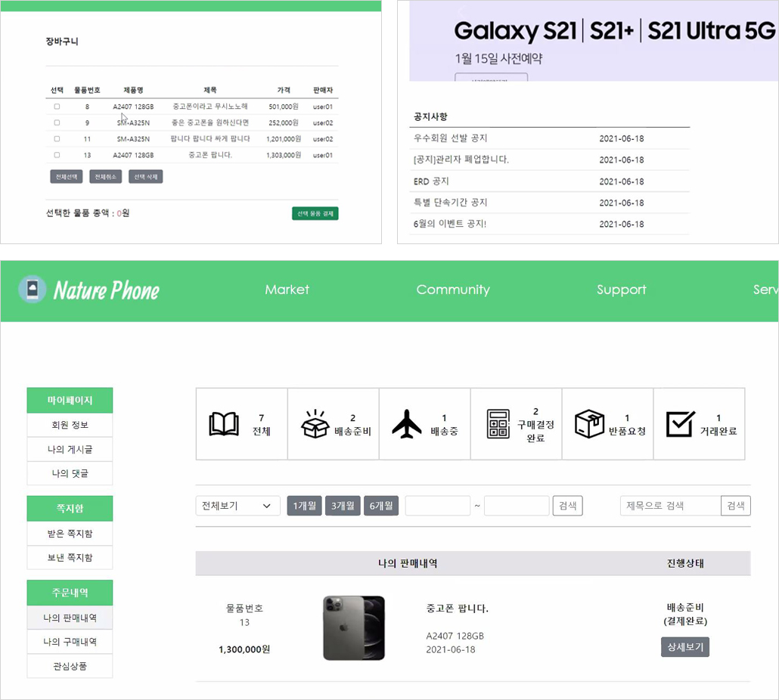Viewport: 779px width, 700px height.
Task: Tick the checkbox for item number 11
Action: (x=57, y=139)
